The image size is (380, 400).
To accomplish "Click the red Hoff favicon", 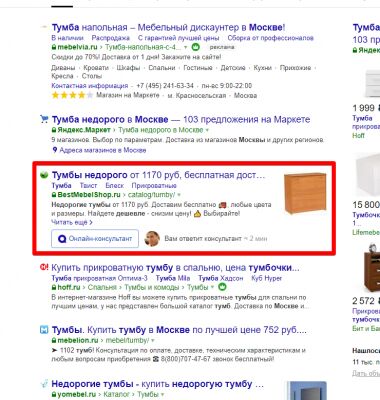I will [44, 267].
